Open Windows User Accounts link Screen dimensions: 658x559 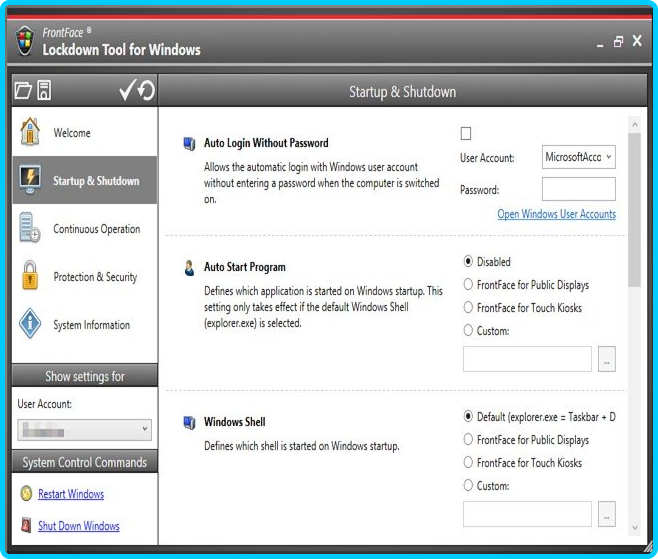556,214
